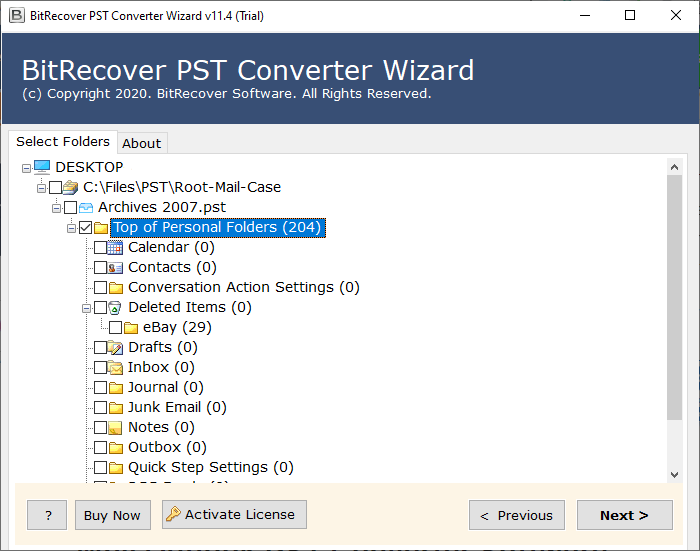Screen dimensions: 700x551
Task: Click the Archives 2007.pst file icon
Action: (x=86, y=207)
